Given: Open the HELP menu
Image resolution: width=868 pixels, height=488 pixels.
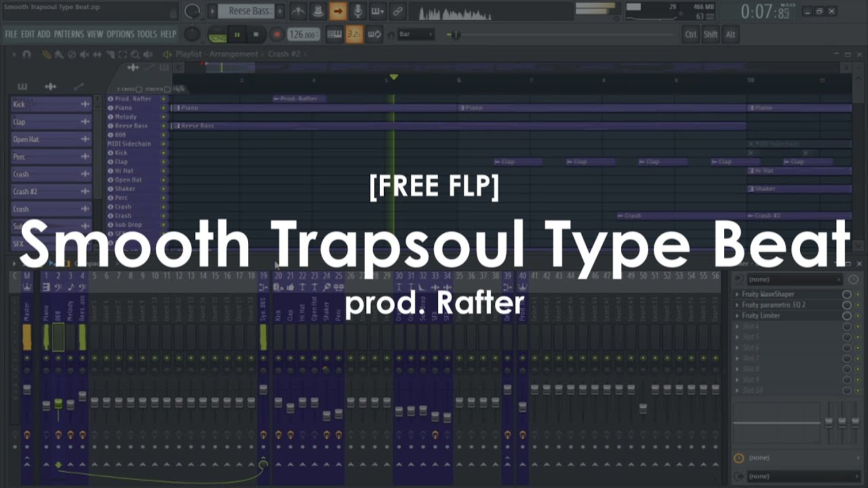Looking at the screenshot, I should (168, 34).
